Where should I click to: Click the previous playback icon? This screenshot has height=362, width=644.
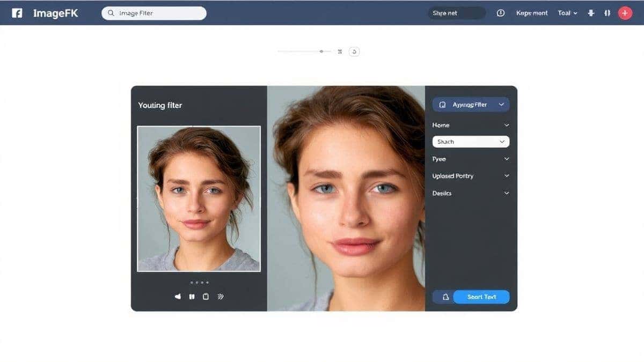[x=178, y=296]
